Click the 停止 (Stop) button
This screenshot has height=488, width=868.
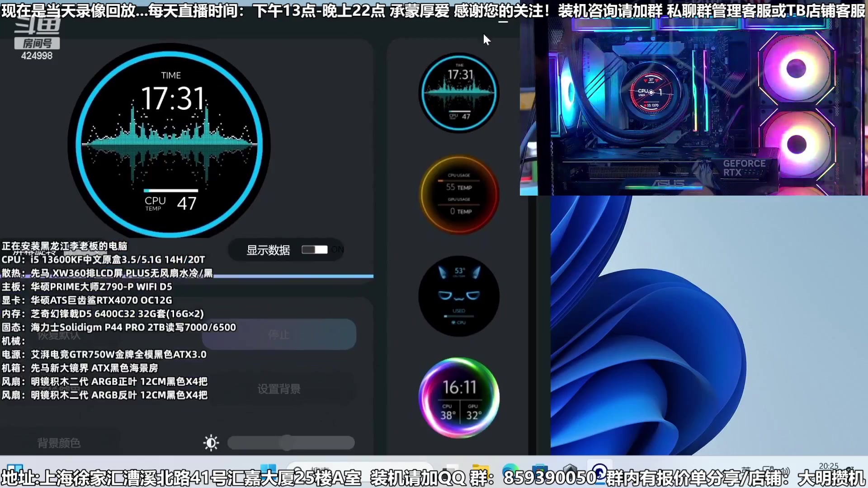coord(279,334)
